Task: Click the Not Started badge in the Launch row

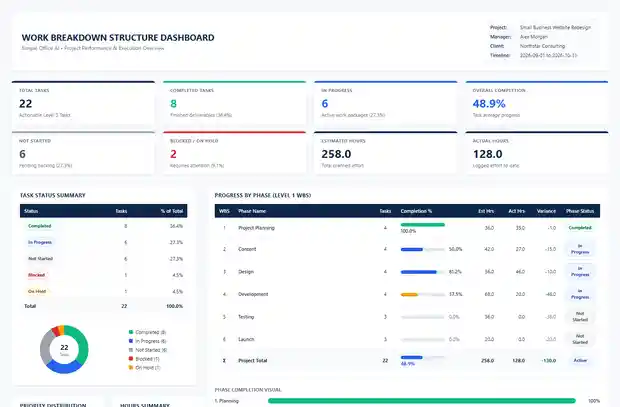Action: tap(580, 339)
